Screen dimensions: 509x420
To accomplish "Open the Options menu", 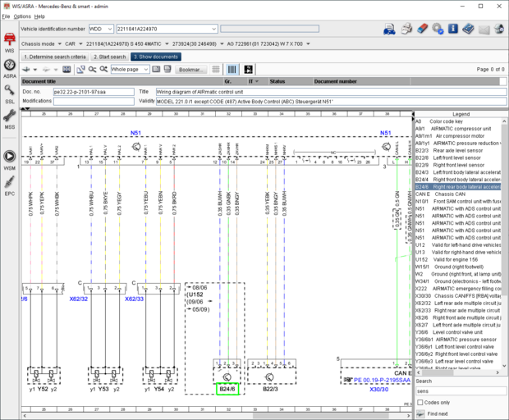I will click(x=22, y=16).
